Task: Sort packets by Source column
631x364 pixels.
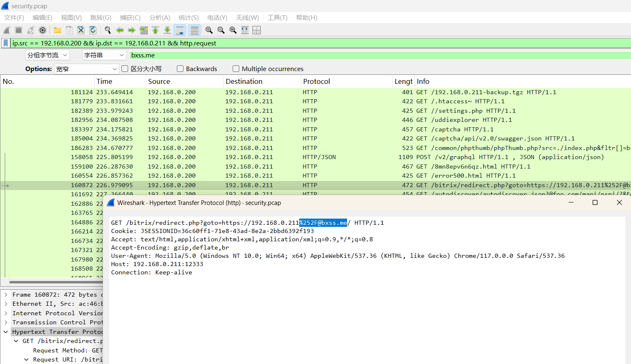Action: click(185, 81)
